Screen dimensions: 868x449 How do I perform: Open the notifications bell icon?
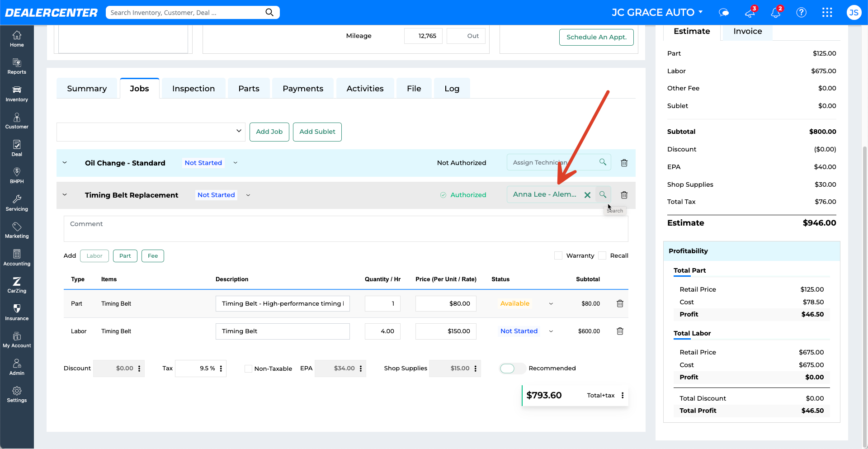click(x=776, y=12)
